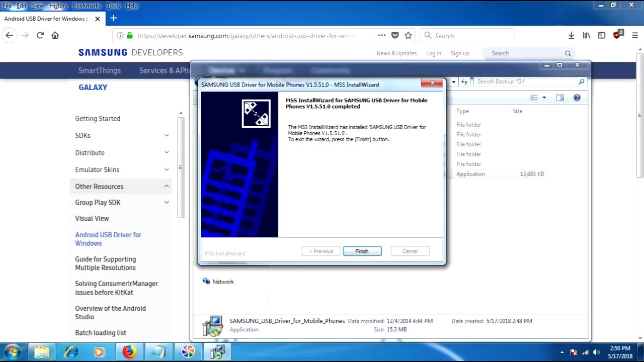Viewport: 644px width, 362px height.
Task: Open File Explorer taskbar icon
Action: [x=42, y=352]
